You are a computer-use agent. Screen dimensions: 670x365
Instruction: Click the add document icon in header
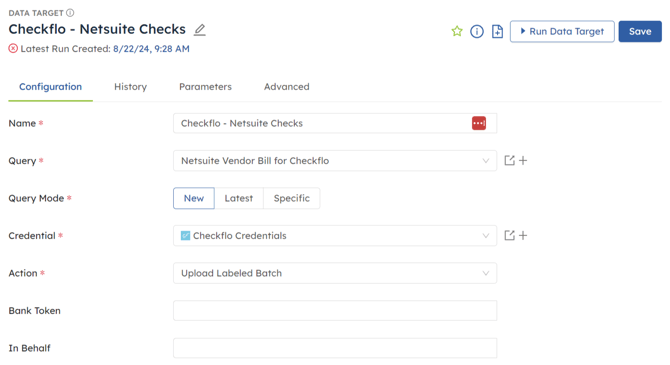point(497,31)
